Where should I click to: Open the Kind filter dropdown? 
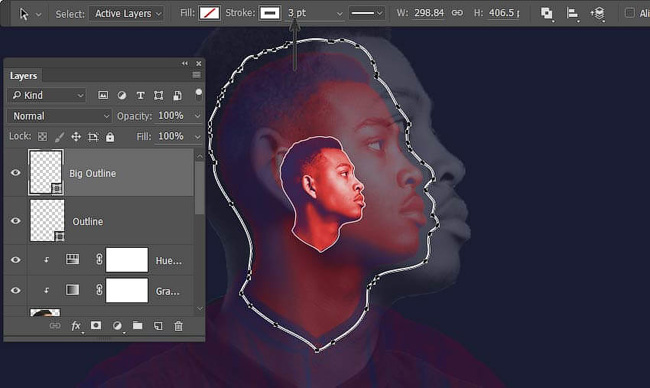tap(47, 95)
